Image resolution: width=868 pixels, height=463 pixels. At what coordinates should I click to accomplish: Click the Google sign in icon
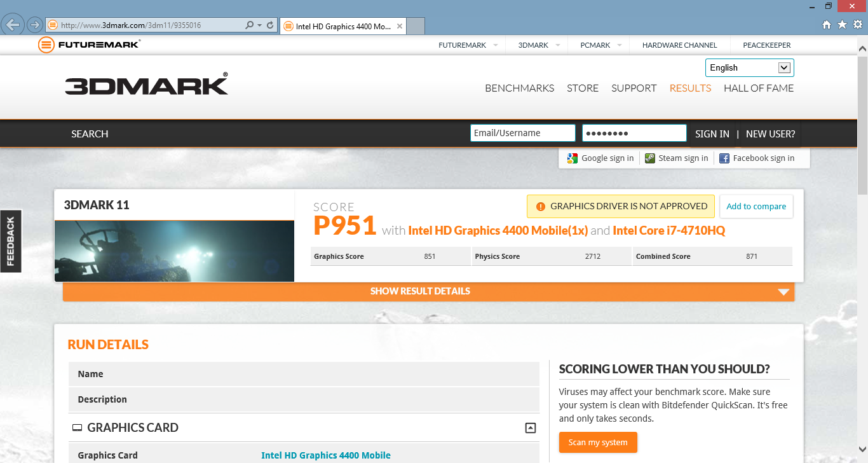573,158
